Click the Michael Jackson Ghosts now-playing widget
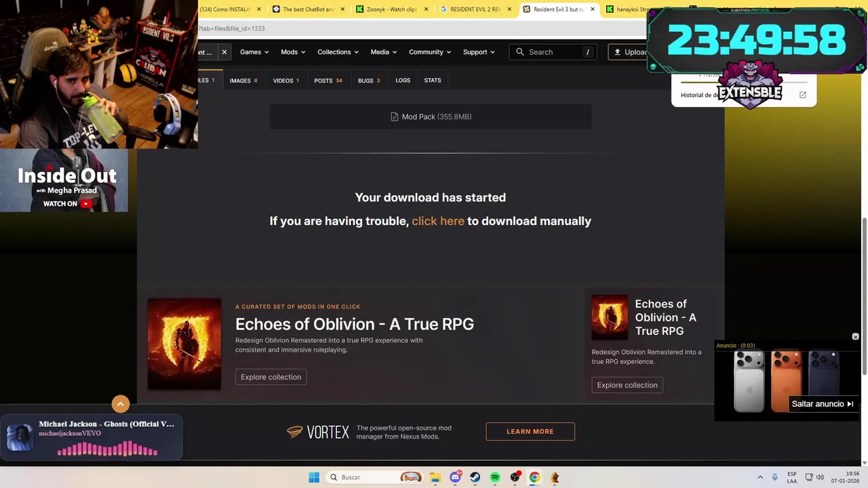Image resolution: width=868 pixels, height=488 pixels. point(91,437)
